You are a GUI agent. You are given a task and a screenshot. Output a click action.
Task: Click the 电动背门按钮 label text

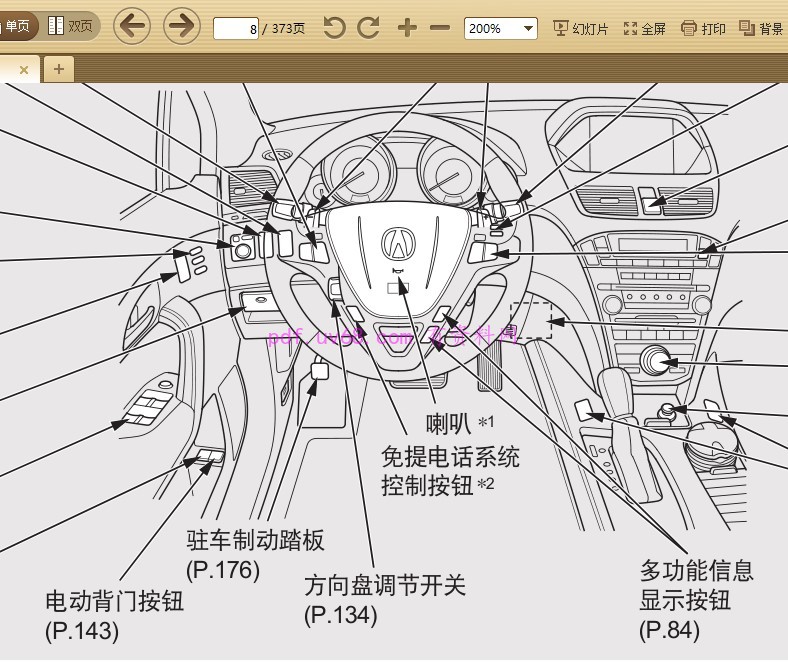click(115, 601)
